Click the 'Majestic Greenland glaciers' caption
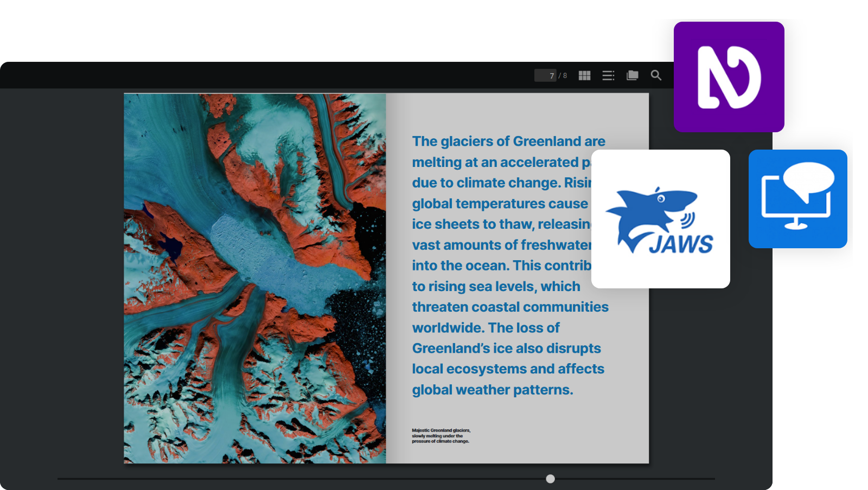 click(x=441, y=436)
